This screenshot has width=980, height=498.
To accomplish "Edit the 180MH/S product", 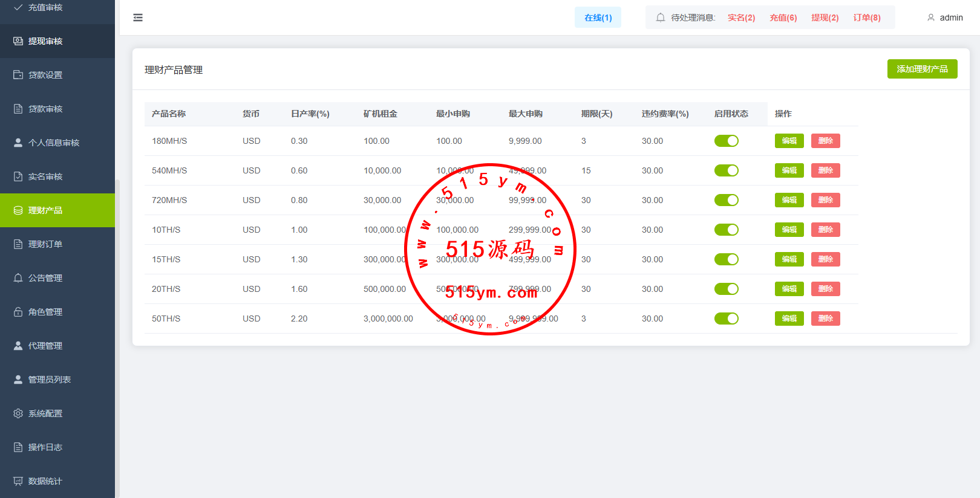I will 789,141.
